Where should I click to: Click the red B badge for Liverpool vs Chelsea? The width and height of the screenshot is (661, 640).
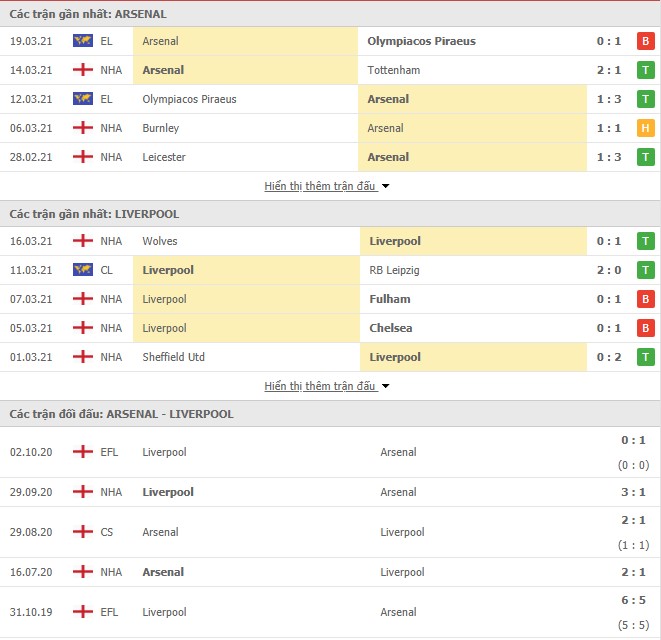click(645, 328)
